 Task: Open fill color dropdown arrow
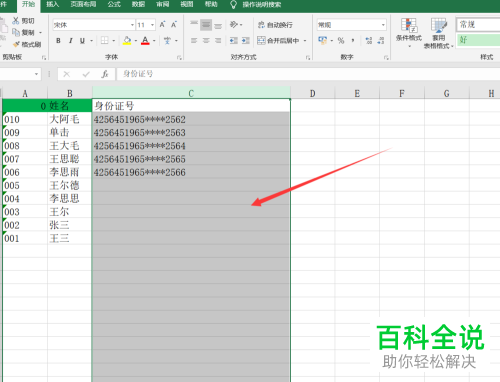point(136,41)
